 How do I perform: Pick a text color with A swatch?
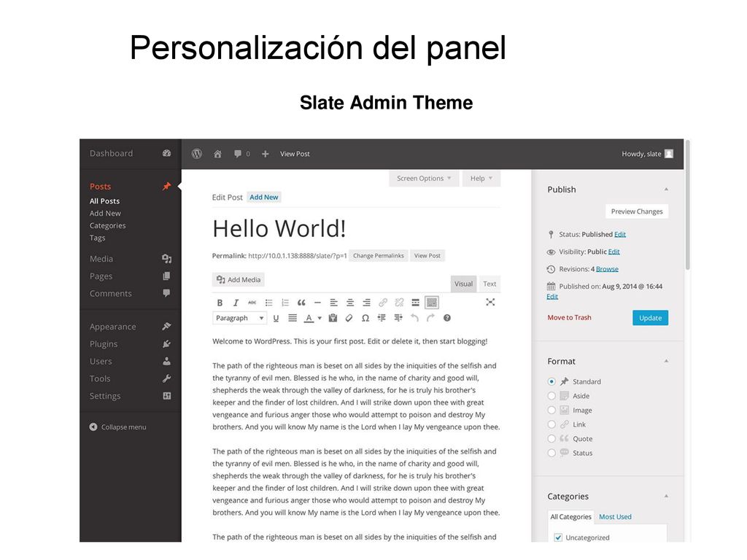click(x=309, y=318)
